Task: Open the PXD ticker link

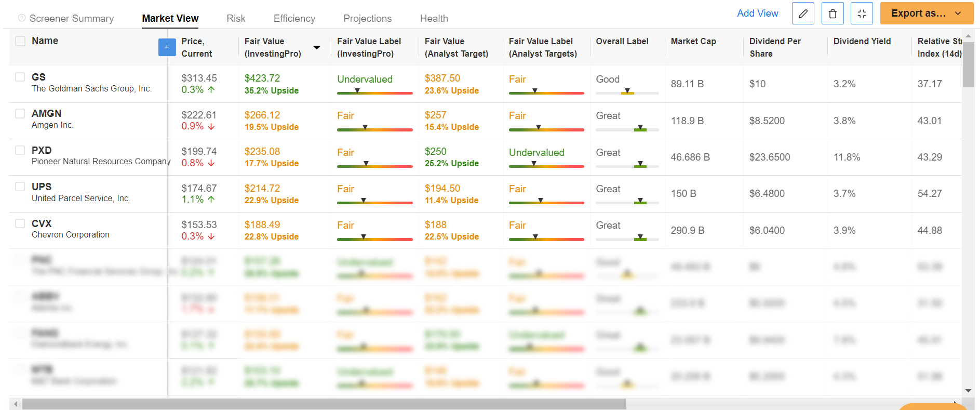Action: point(42,150)
